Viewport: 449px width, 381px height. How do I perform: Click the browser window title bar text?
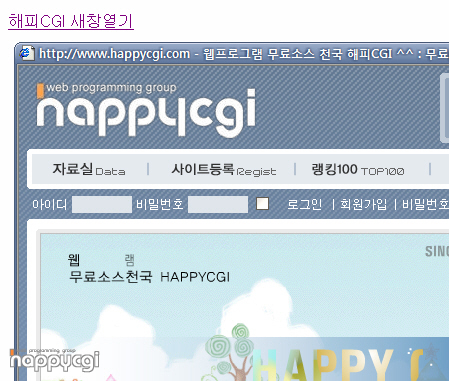click(x=244, y=54)
